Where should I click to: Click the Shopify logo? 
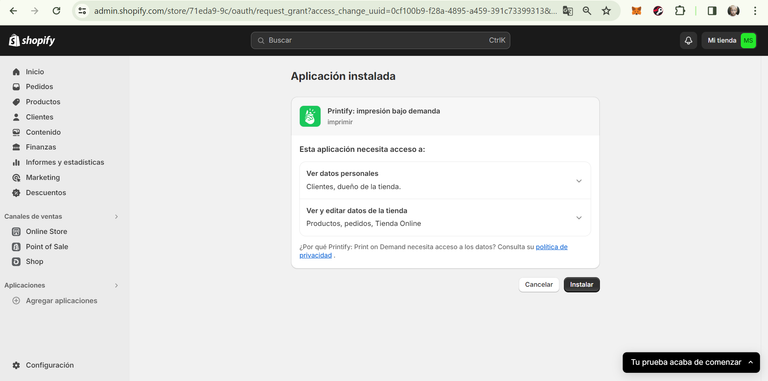pyautogui.click(x=32, y=41)
